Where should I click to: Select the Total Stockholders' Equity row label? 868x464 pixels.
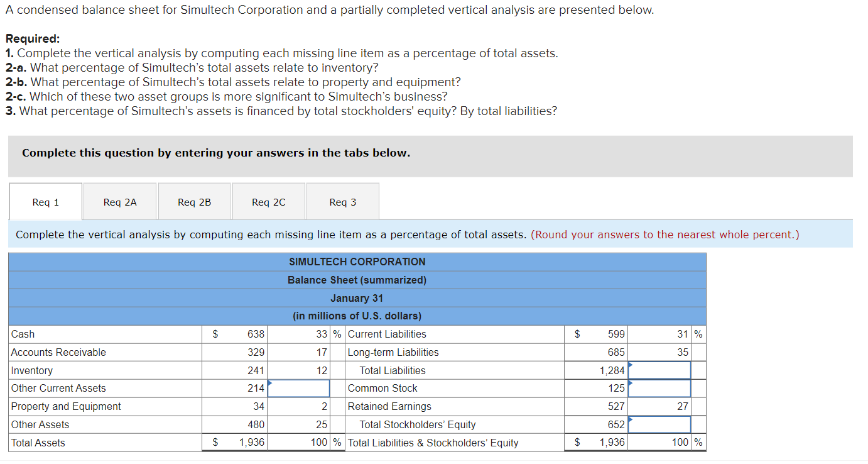pyautogui.click(x=418, y=425)
